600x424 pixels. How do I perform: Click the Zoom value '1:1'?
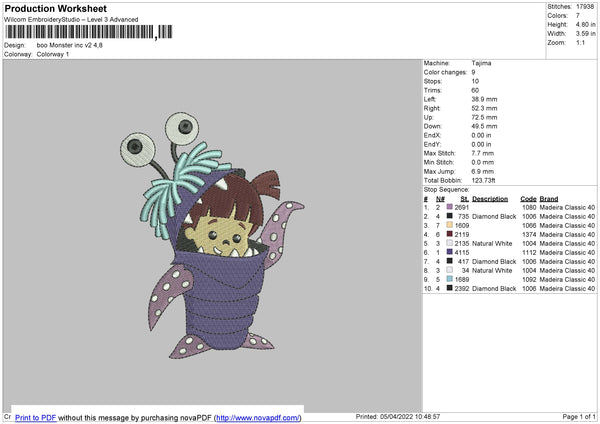tap(580, 42)
